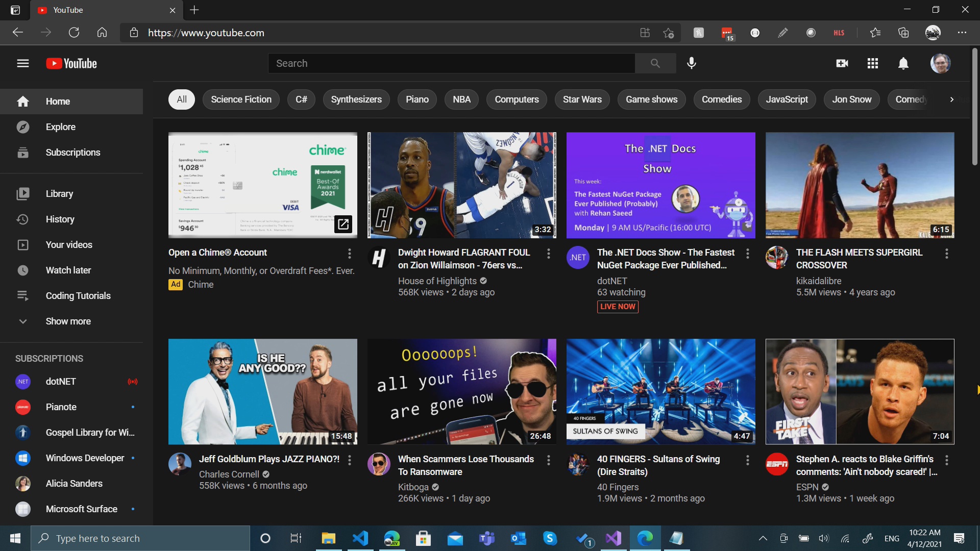Click the page vertical scrollbar
Screen dimensions: 980x551
tap(974, 107)
